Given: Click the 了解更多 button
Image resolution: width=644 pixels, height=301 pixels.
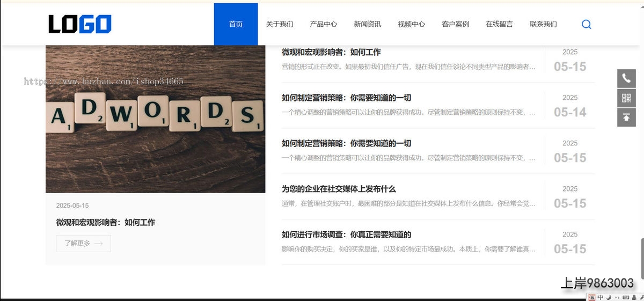Looking at the screenshot, I should point(83,244).
